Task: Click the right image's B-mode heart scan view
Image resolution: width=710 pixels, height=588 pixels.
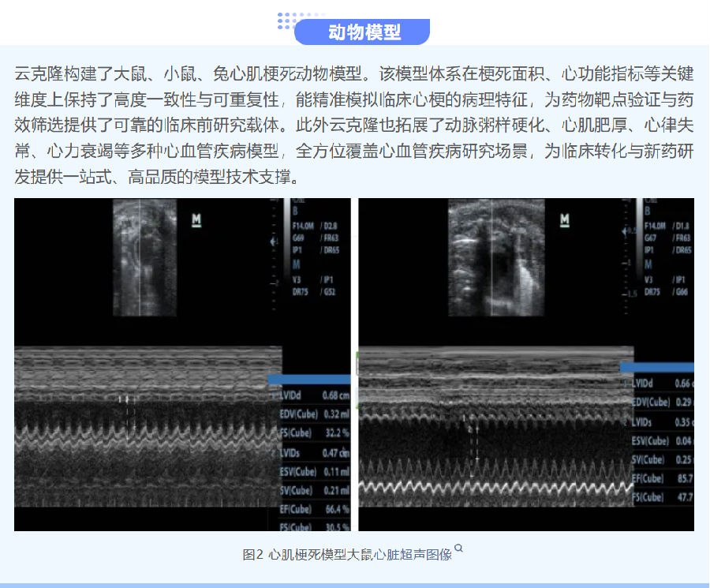Action: 496,258
